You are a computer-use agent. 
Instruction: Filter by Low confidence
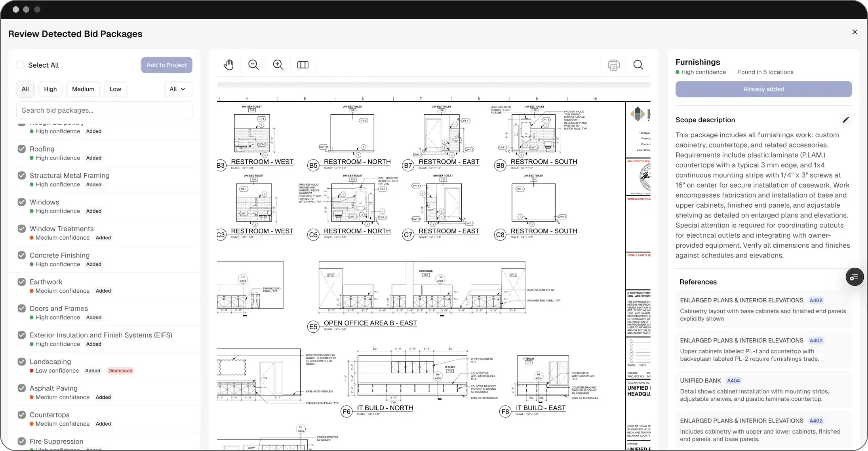(x=115, y=89)
